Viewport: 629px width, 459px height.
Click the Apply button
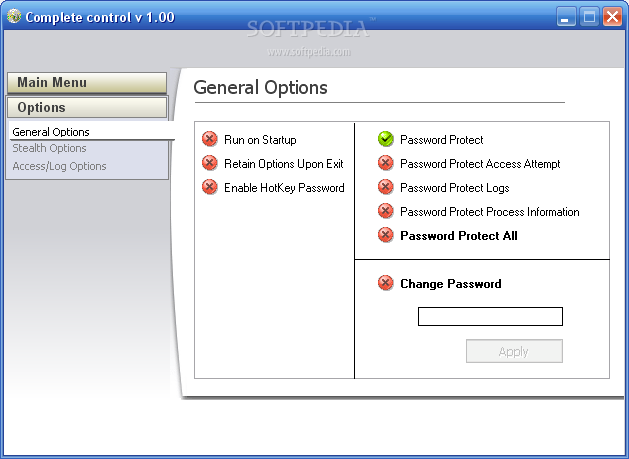514,351
